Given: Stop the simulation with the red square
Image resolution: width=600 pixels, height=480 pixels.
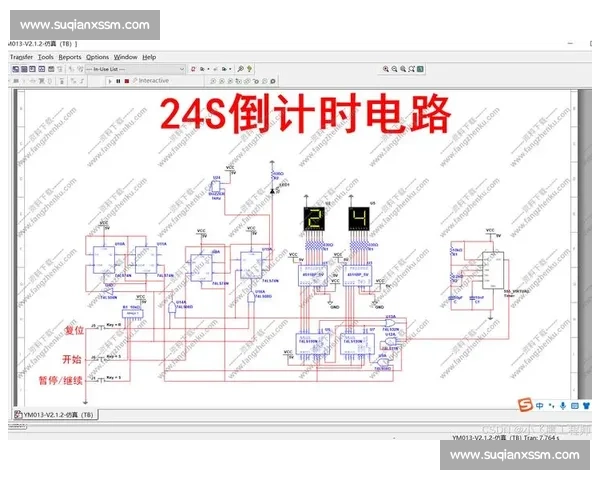Looking at the screenshot, I should (x=127, y=81).
